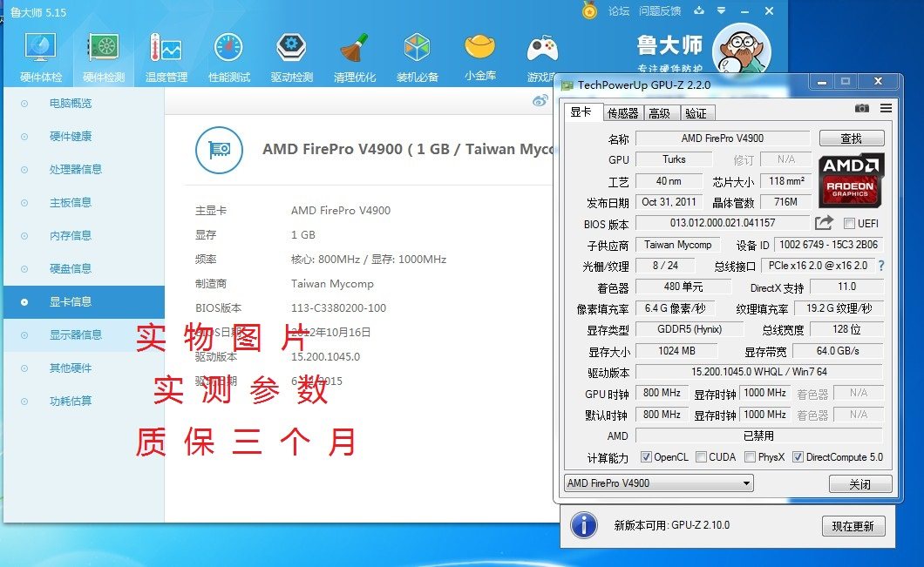Select 电脑概览 in sidebar

84,104
